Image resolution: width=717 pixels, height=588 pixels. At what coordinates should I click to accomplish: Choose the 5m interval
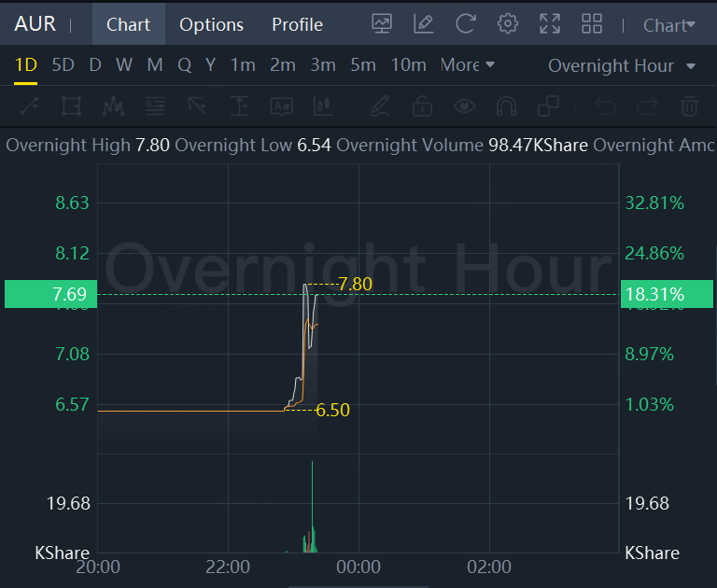pos(363,65)
